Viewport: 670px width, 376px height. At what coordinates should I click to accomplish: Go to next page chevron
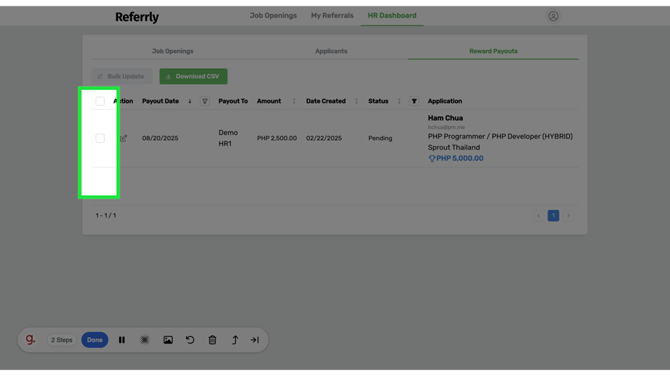point(568,216)
